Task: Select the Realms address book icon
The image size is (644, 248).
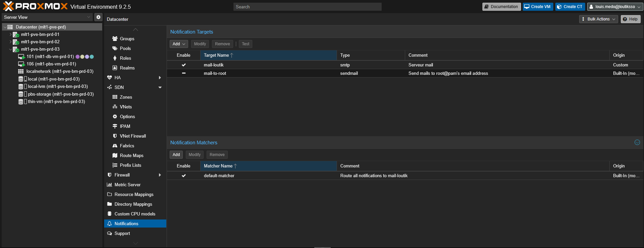Action: 115,68
